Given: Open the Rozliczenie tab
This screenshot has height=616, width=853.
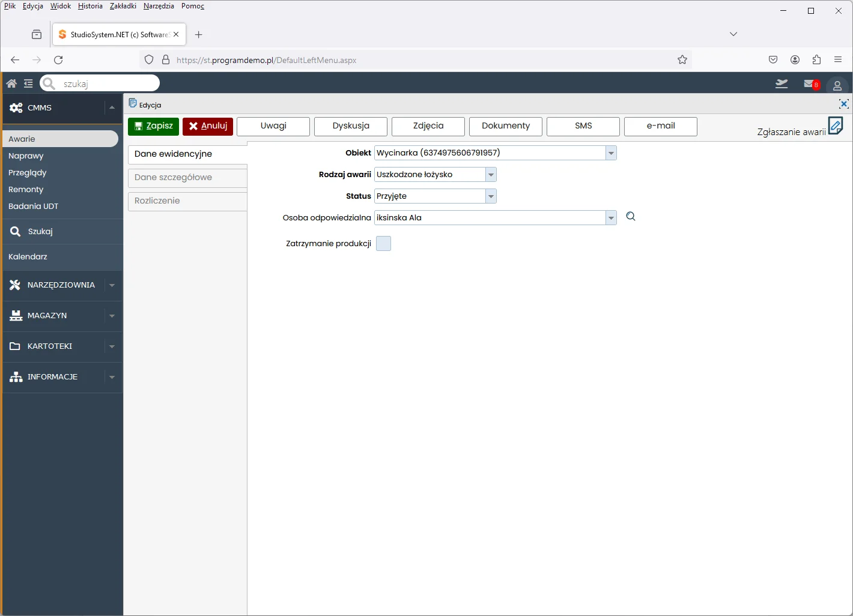Looking at the screenshot, I should [187, 201].
